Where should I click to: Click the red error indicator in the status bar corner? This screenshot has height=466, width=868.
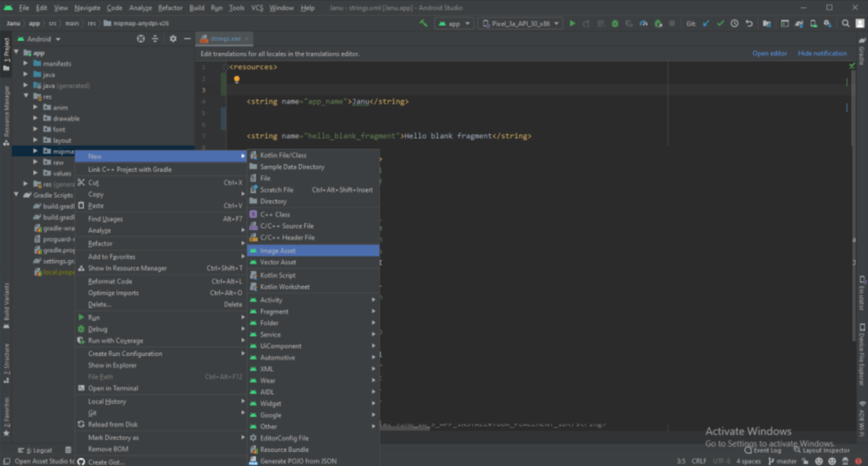858,461
